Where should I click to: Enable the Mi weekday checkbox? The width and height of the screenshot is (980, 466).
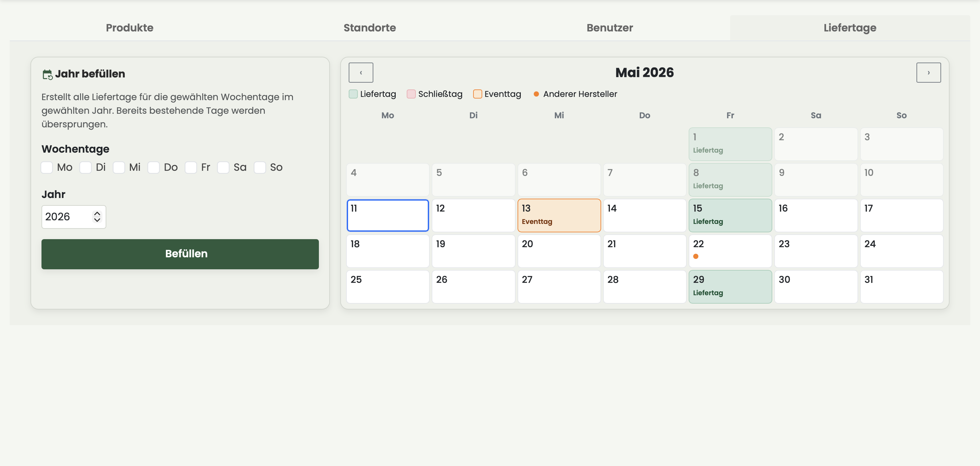pos(119,168)
